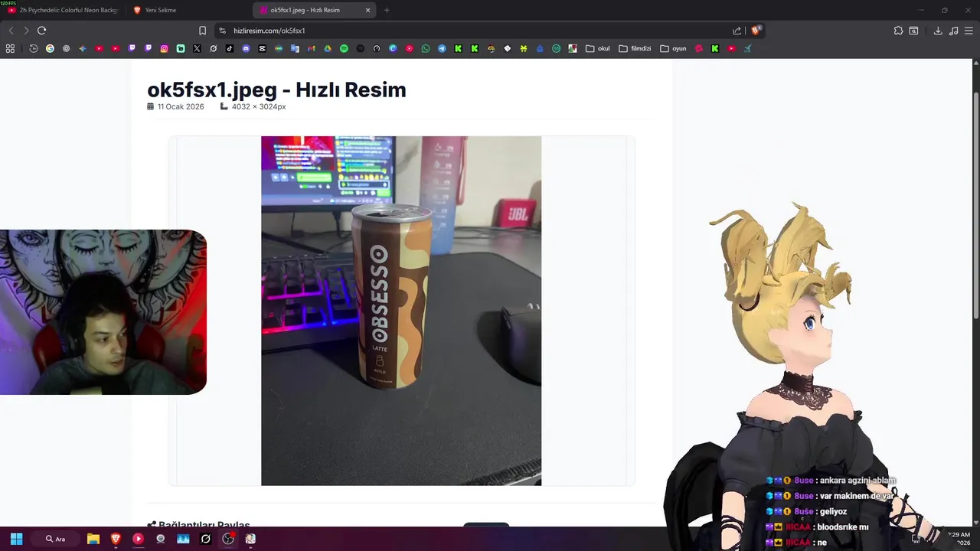This screenshot has width=980, height=551.
Task: Open the Google Drive bookmark
Action: pos(328,48)
